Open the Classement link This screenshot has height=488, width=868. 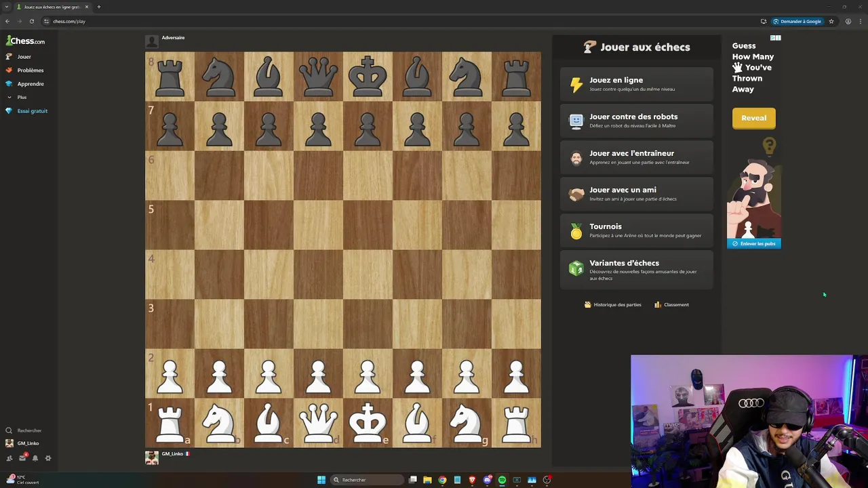click(671, 305)
